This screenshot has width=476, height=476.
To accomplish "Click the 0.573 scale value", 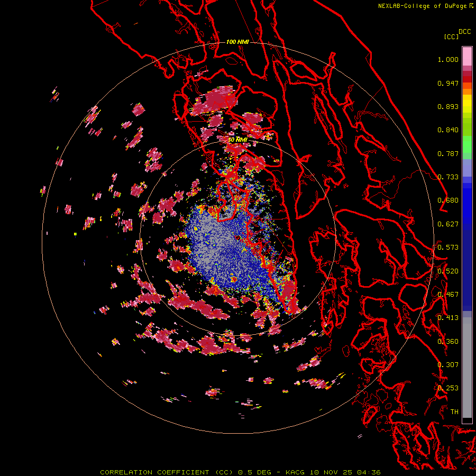I will point(448,248).
